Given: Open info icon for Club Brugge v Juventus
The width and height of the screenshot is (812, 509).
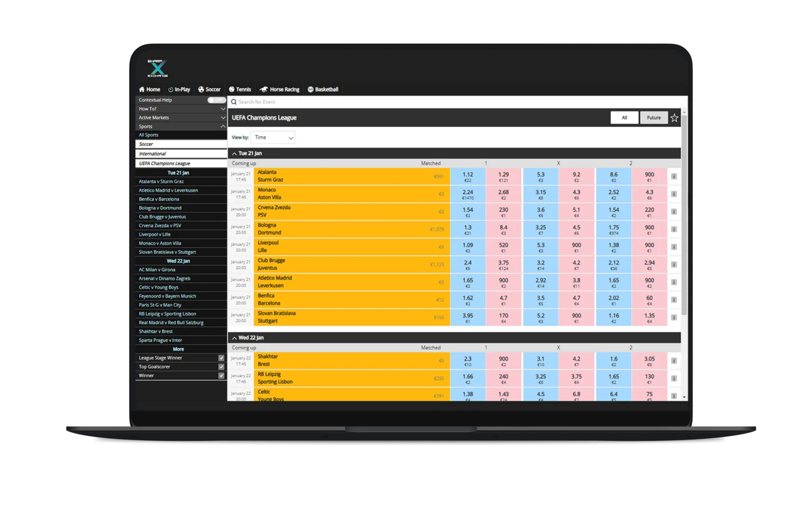Looking at the screenshot, I should (x=674, y=265).
